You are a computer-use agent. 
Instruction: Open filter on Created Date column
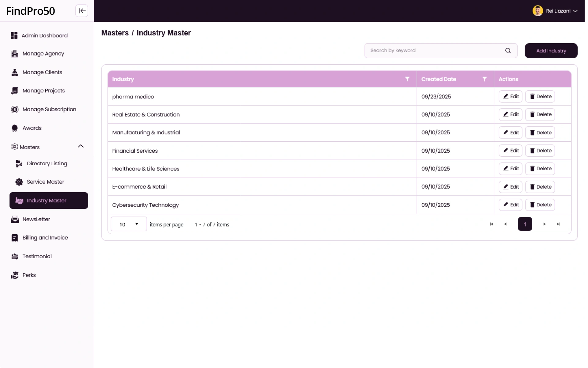coord(484,79)
